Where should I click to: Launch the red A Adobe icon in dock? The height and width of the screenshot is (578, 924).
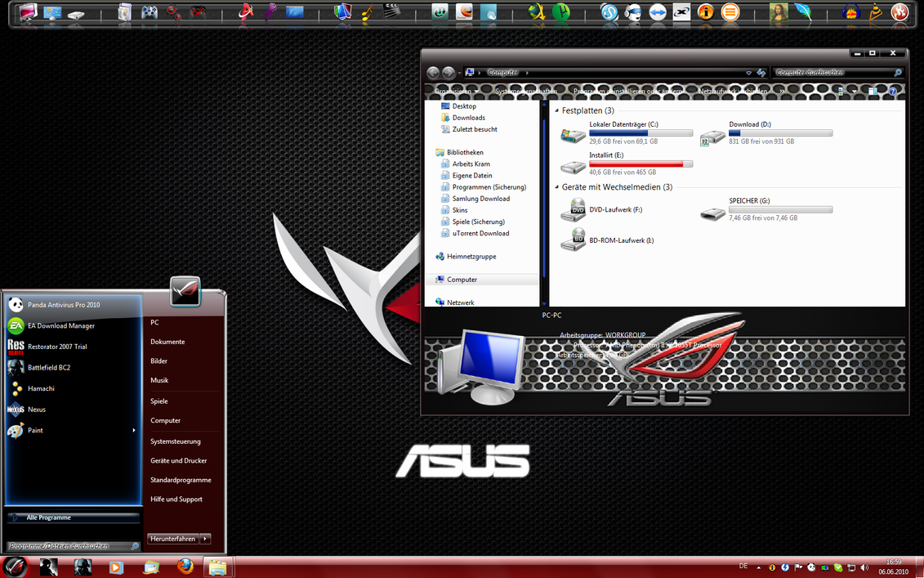(x=246, y=11)
